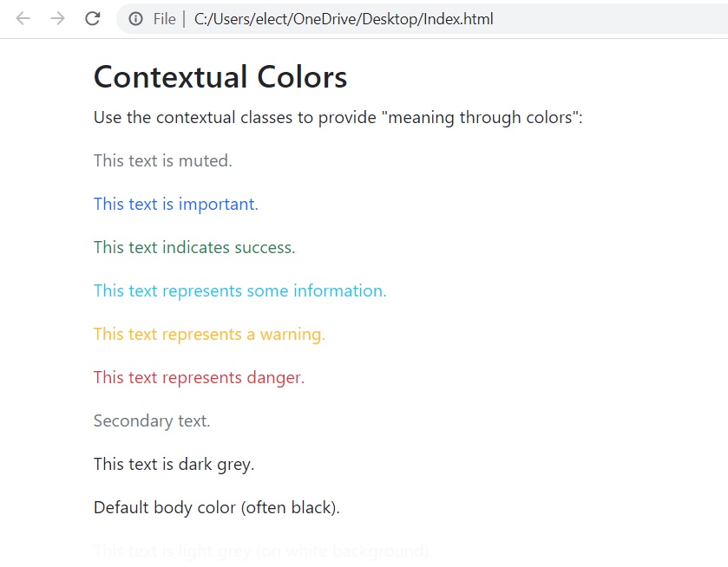
Task: Click the Contextual Colors heading
Action: (x=220, y=76)
